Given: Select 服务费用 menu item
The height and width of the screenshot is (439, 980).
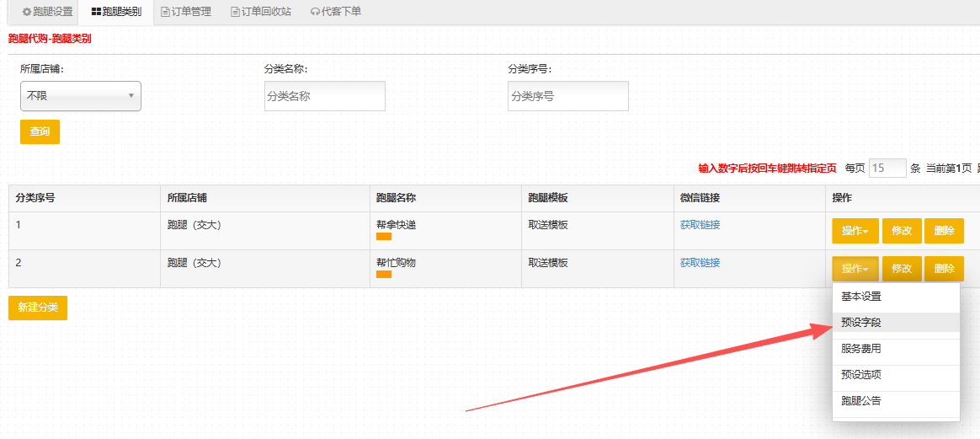Looking at the screenshot, I should tap(861, 349).
